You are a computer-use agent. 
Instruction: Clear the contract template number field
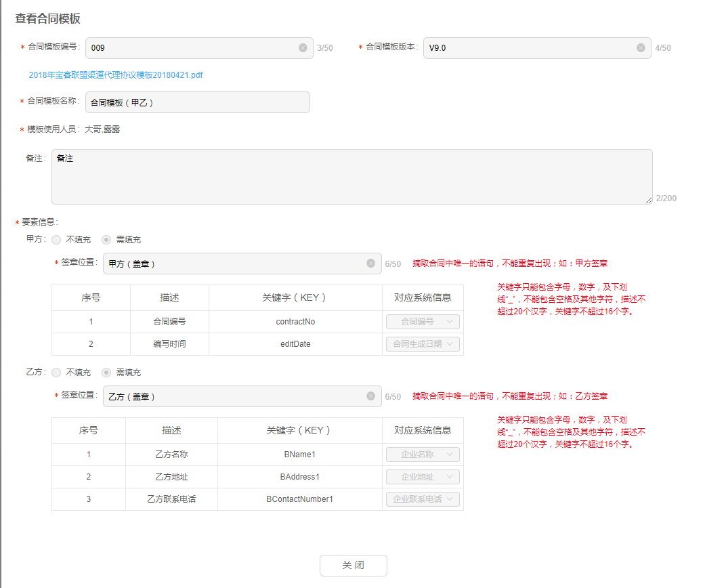(303, 48)
